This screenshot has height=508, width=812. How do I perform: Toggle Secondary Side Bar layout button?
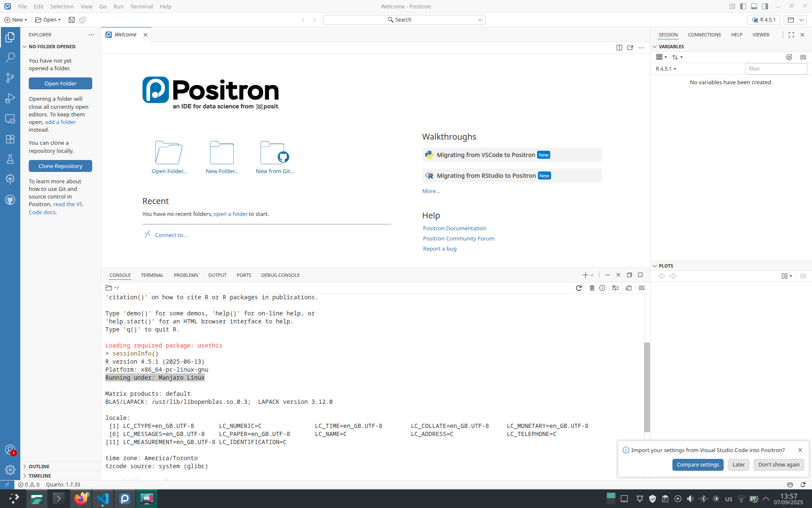765,6
